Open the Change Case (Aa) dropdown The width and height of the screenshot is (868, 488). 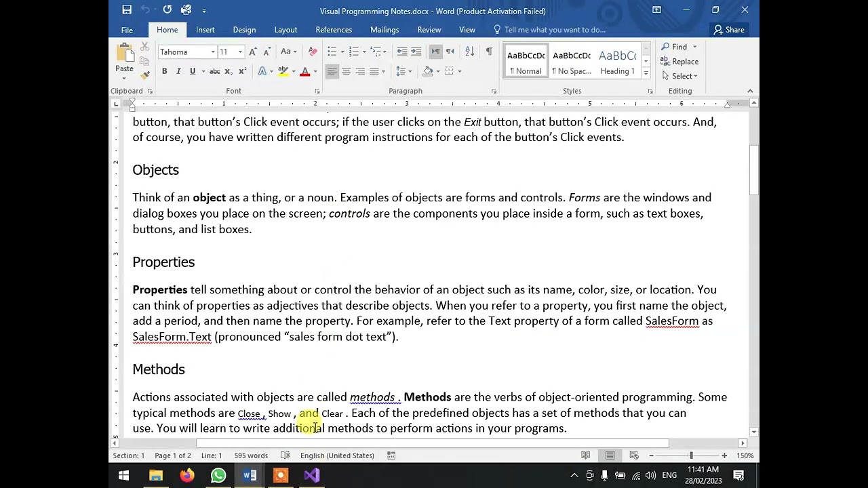pyautogui.click(x=288, y=52)
